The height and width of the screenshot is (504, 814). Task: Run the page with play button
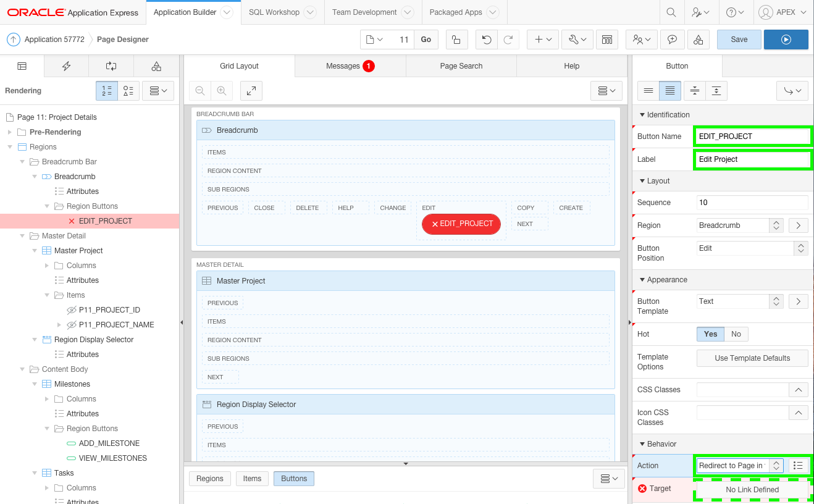(786, 40)
